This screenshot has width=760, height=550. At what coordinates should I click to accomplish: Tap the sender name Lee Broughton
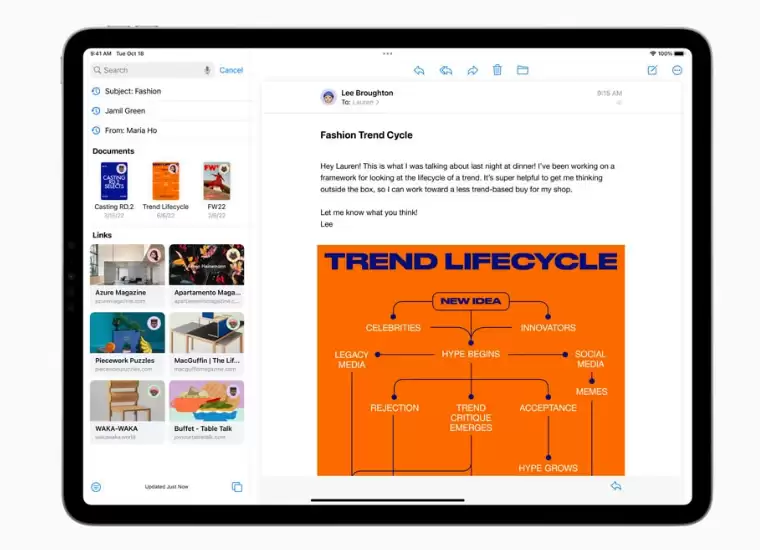[x=367, y=93]
